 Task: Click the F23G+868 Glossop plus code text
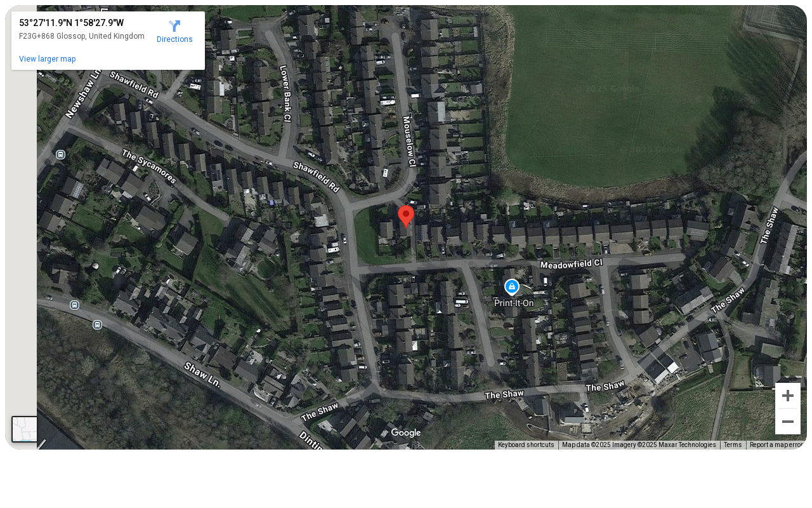[x=82, y=36]
